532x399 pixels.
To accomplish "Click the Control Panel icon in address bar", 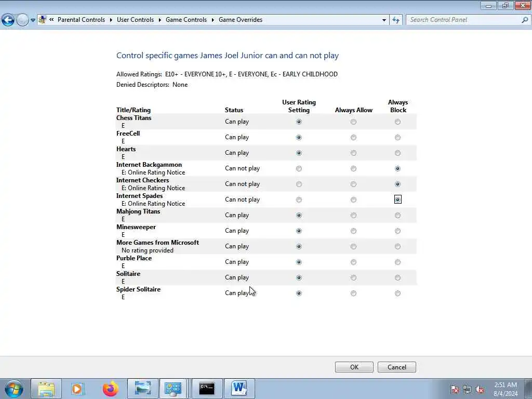I will point(43,20).
